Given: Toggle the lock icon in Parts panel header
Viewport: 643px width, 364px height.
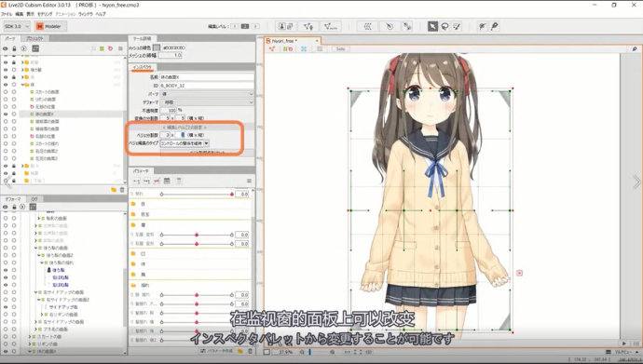Looking at the screenshot, I should (x=14, y=48).
